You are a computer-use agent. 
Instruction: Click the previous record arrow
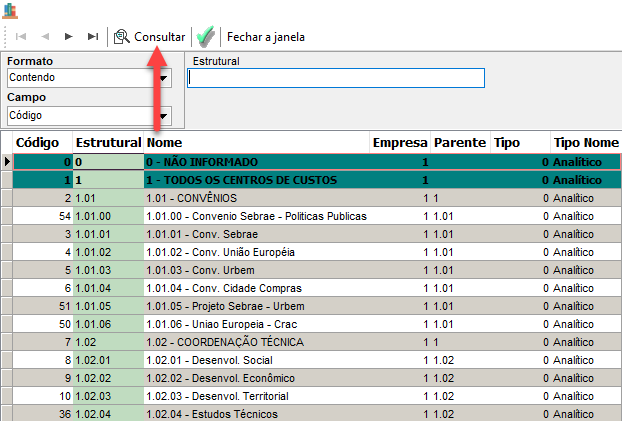coord(44,37)
